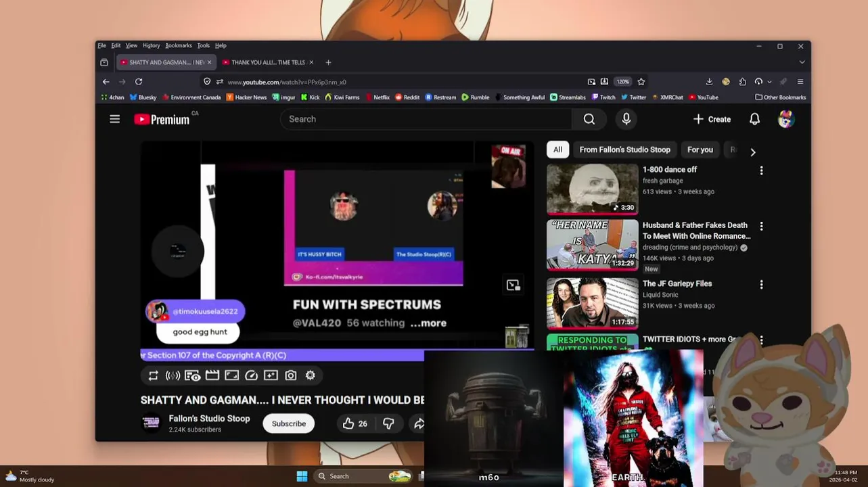The width and height of the screenshot is (868, 487).
Task: Open the History menu
Action: click(x=151, y=45)
